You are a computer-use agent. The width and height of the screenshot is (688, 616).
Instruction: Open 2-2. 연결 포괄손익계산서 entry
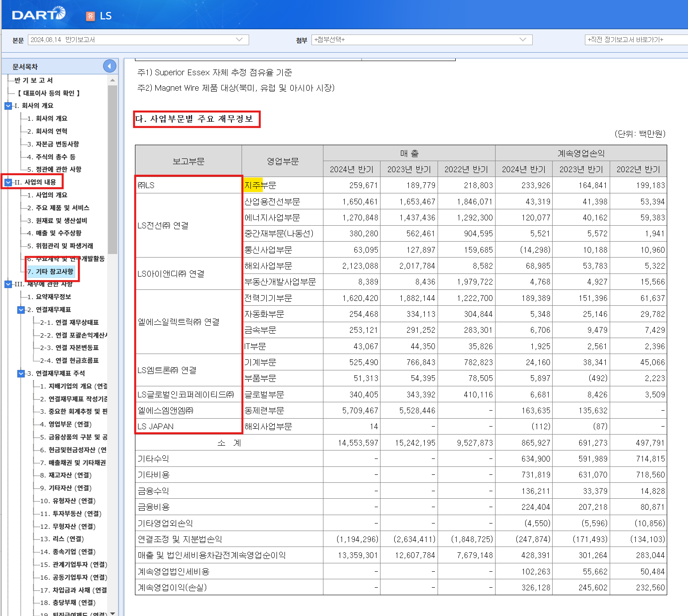coord(73,335)
